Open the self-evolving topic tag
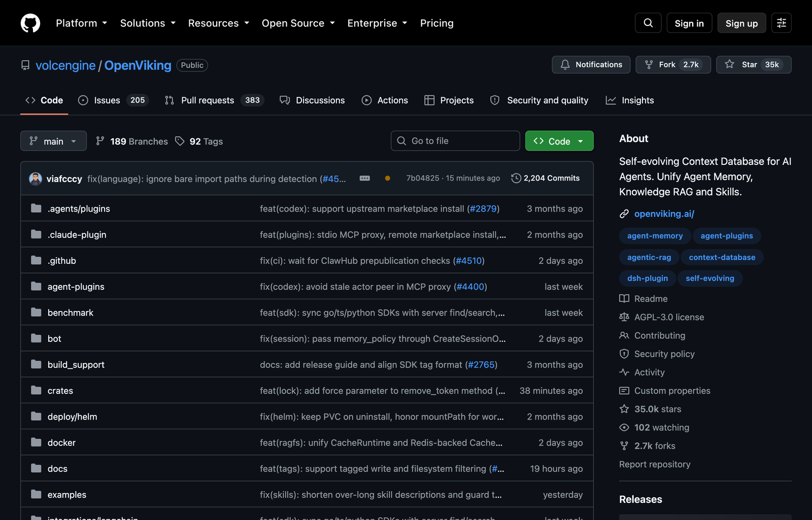 point(709,278)
